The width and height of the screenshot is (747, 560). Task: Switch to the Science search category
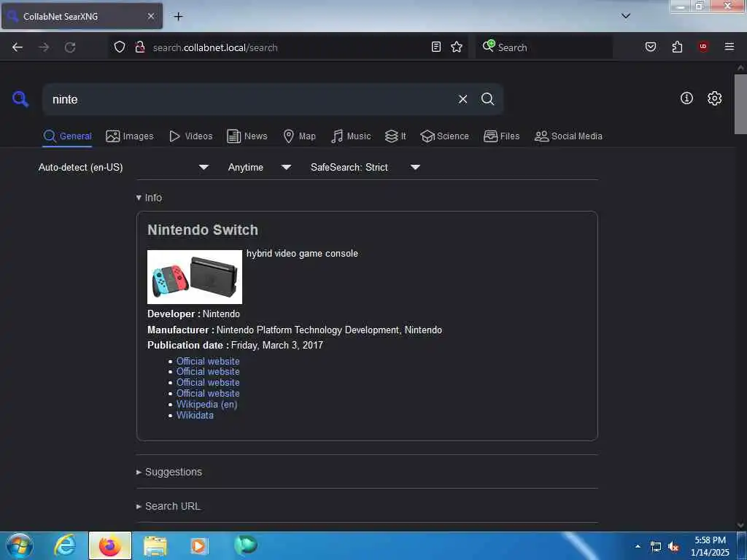(444, 136)
